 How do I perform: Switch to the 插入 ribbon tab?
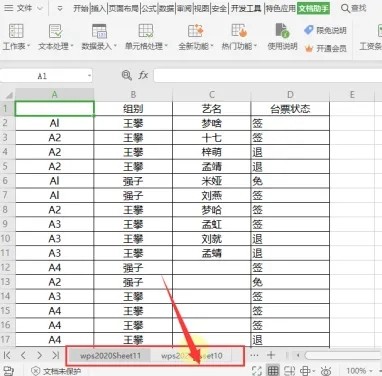click(x=98, y=8)
